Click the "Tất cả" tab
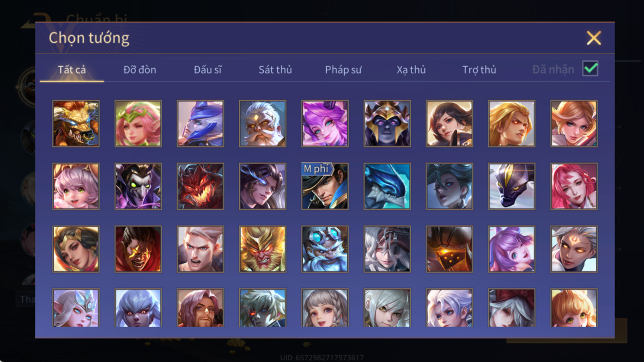Image resolution: width=644 pixels, height=362 pixels. 72,70
